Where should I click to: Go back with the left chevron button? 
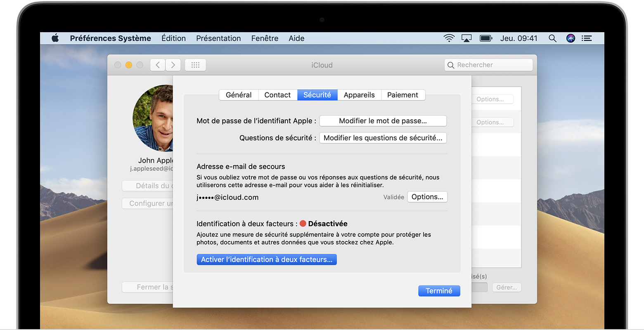[x=158, y=65]
